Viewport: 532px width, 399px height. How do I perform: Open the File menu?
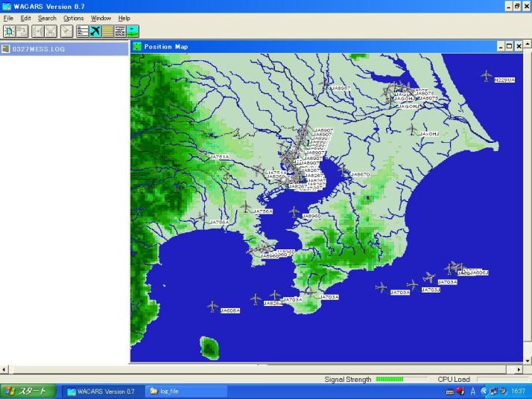click(8, 18)
